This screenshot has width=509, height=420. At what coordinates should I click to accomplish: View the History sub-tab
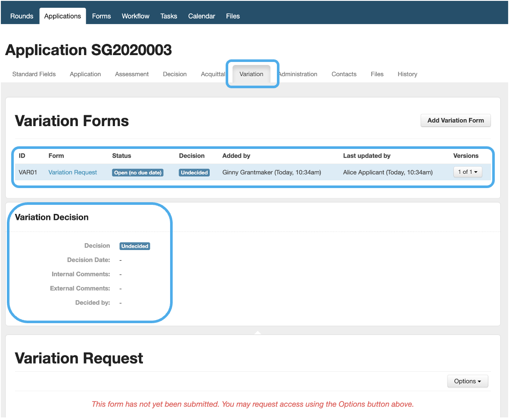pyautogui.click(x=407, y=74)
